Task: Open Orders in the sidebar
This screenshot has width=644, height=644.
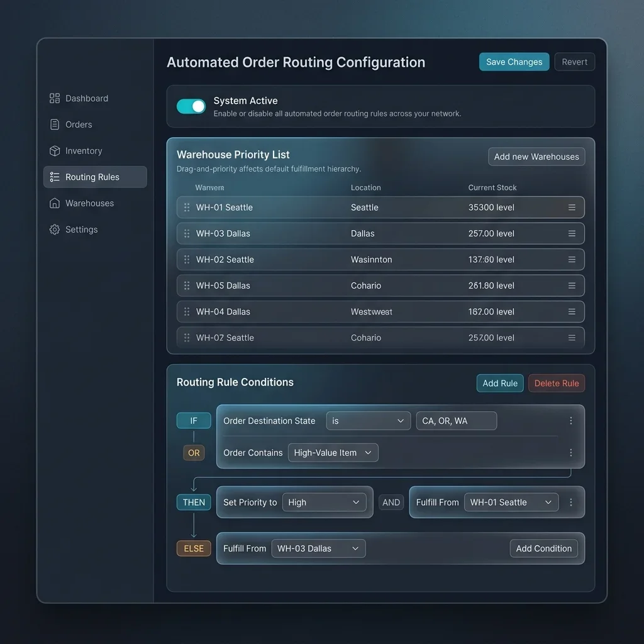Action: click(95, 125)
